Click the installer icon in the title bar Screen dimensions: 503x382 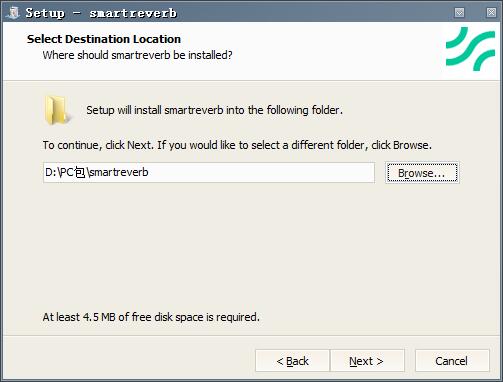pyautogui.click(x=13, y=13)
